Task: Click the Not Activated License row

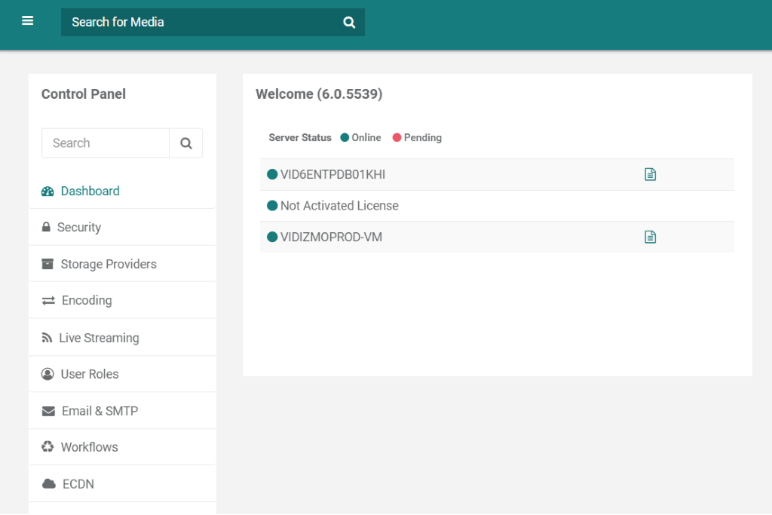Action: point(339,206)
